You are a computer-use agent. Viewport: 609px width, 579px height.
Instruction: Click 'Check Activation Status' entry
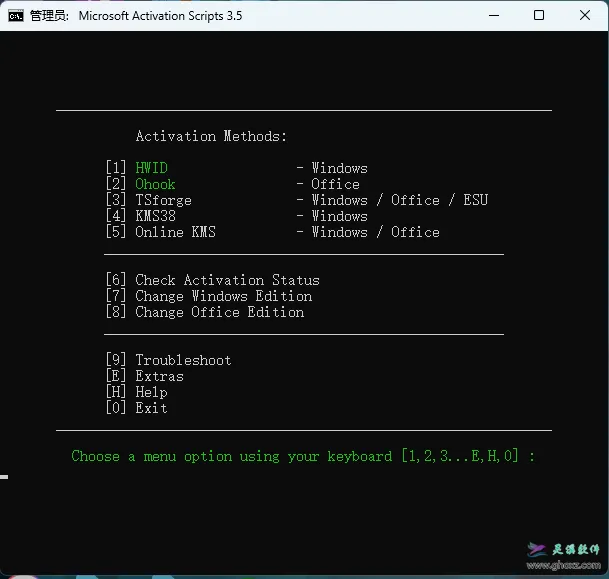[x=228, y=280]
